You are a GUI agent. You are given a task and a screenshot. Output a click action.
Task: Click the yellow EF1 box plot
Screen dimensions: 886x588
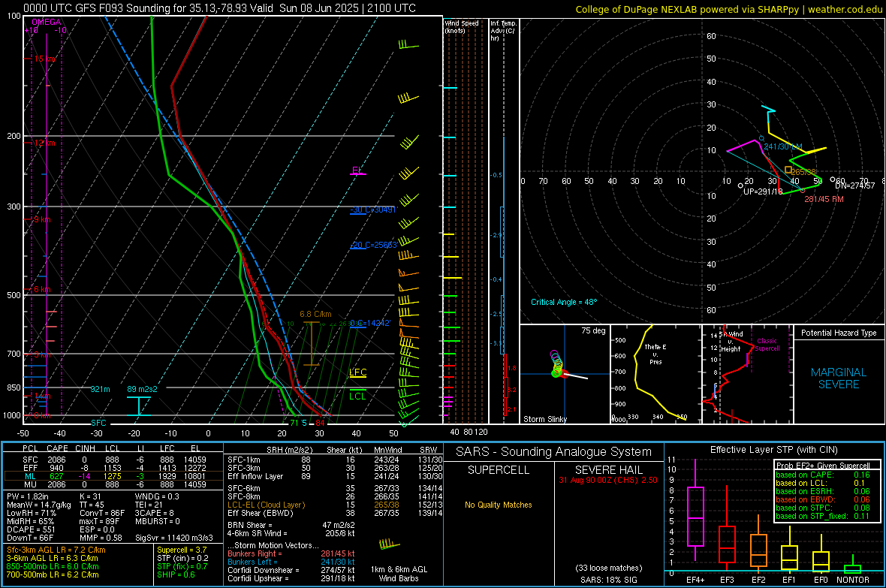pyautogui.click(x=789, y=548)
